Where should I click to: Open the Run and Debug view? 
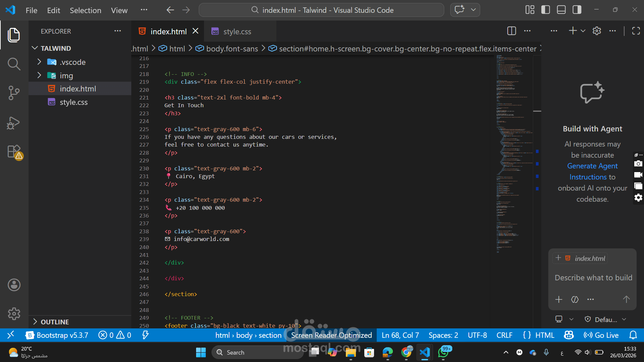(x=14, y=123)
